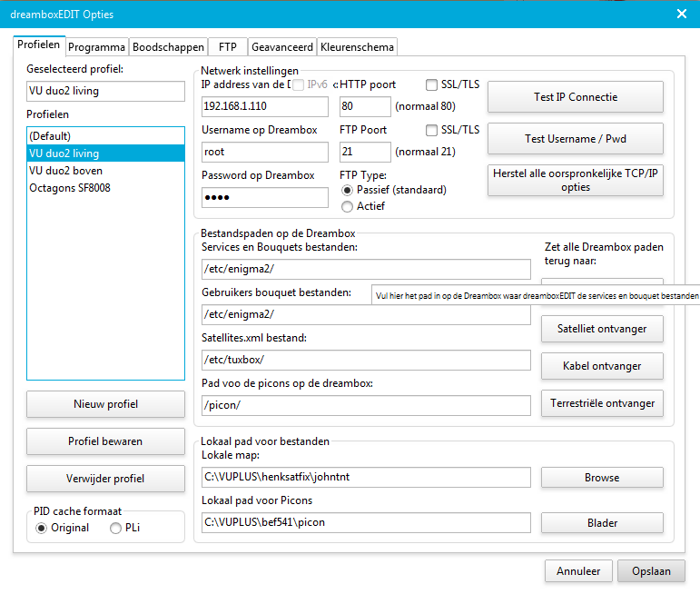This screenshot has width=700, height=594.
Task: Open the Geavanceerd tab
Action: 282,47
